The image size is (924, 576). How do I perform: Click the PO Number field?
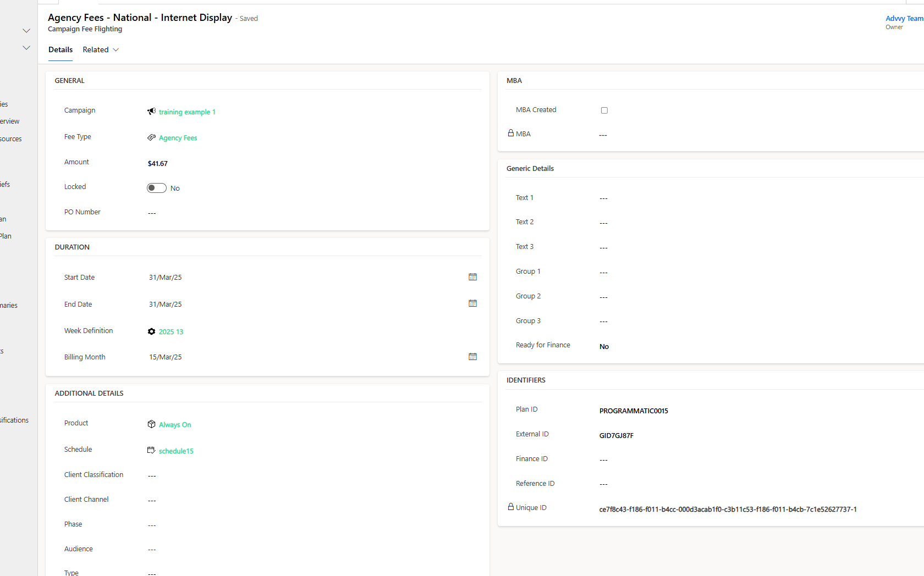click(x=308, y=213)
